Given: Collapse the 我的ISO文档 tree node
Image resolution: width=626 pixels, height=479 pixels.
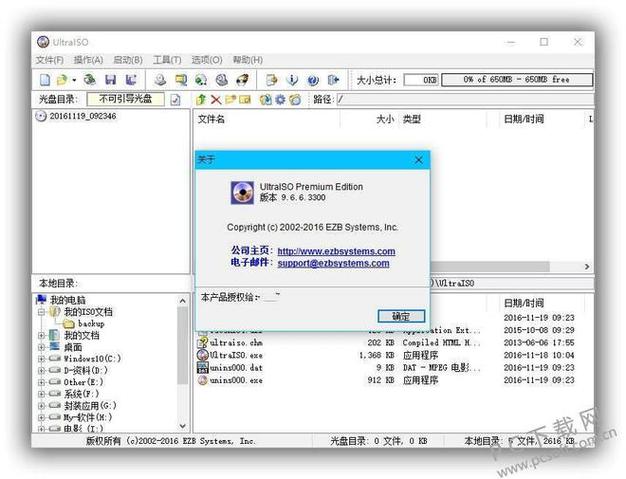Looking at the screenshot, I should click(x=42, y=312).
